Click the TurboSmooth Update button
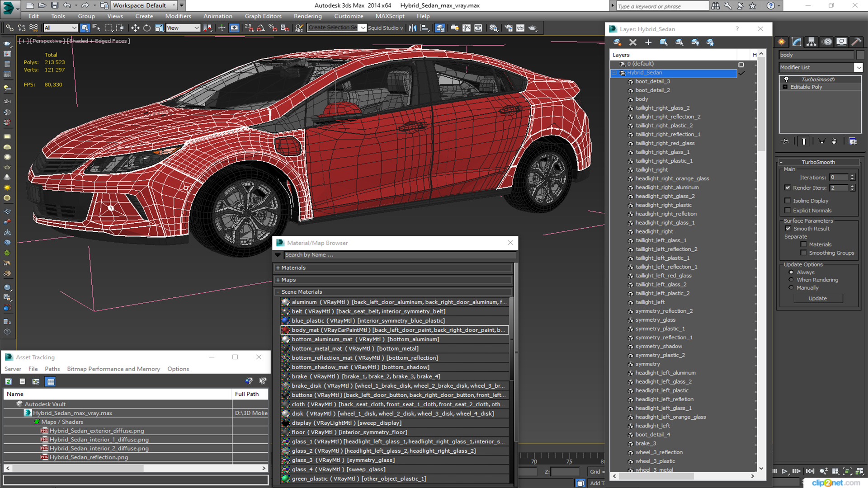Viewport: 868px width, 488px height. [x=817, y=298]
